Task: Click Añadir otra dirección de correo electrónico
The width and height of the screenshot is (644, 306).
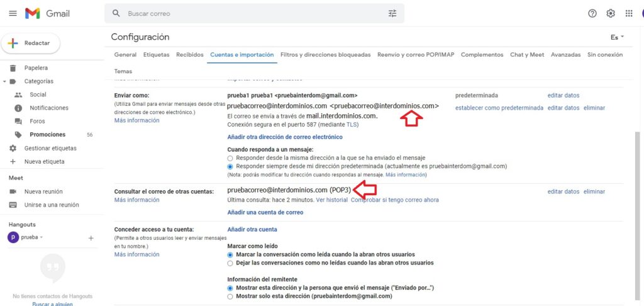Action: click(285, 137)
